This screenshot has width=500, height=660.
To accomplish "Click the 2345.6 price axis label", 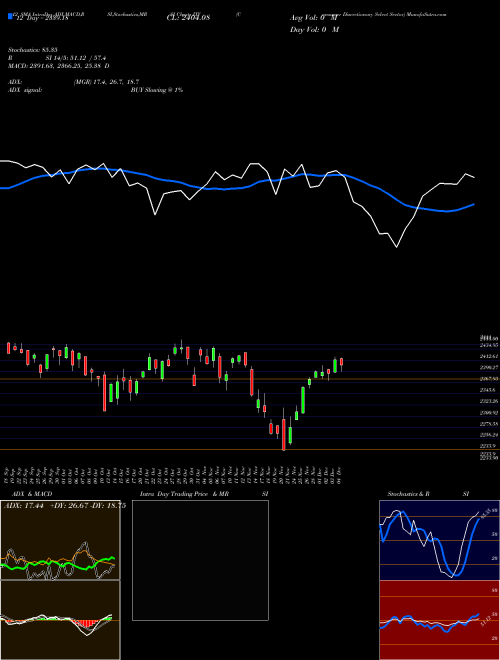I will pyautogui.click(x=489, y=390).
